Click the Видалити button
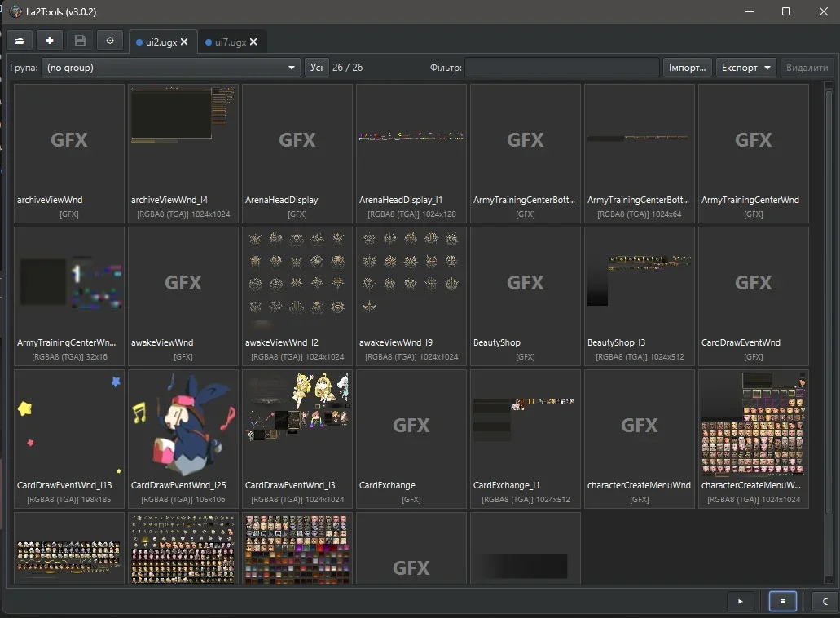This screenshot has height=618, width=840. [x=807, y=68]
